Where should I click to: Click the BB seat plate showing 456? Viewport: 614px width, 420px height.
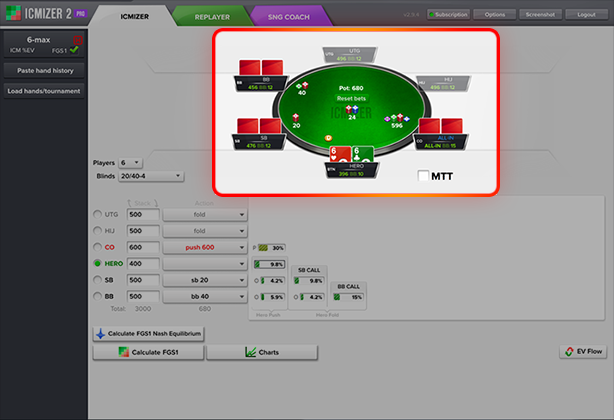pos(261,83)
